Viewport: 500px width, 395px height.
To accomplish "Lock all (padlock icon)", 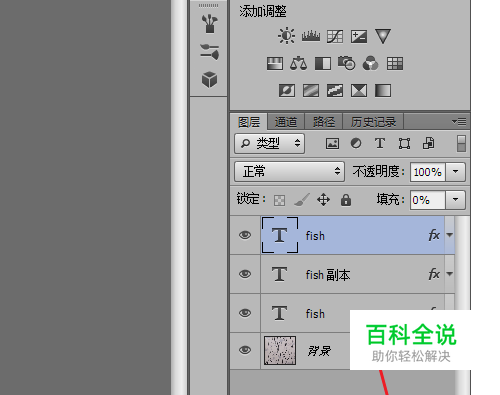I will pos(346,200).
